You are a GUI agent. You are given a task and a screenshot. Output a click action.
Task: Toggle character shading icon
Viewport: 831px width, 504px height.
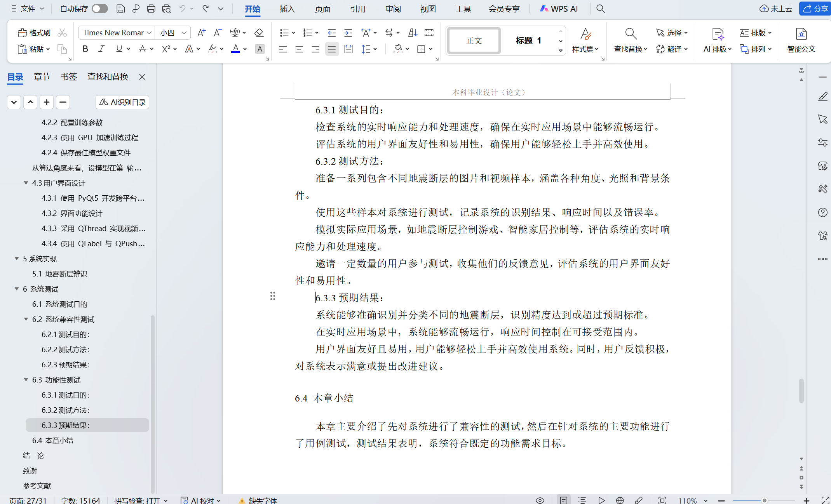[x=260, y=49]
